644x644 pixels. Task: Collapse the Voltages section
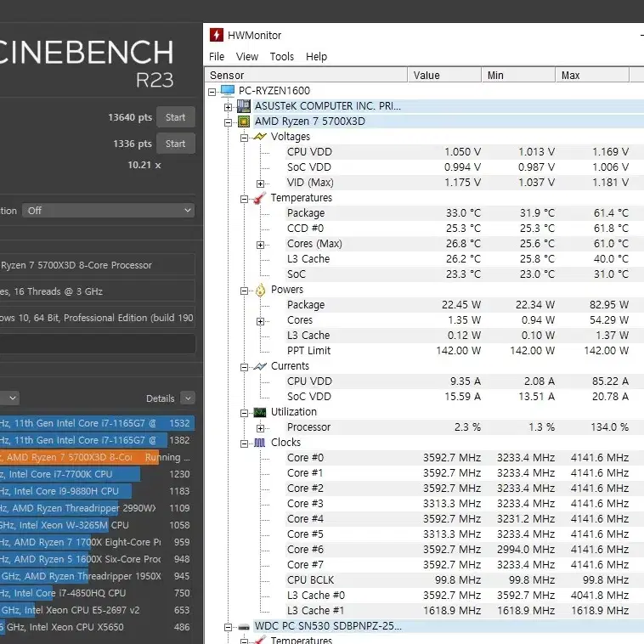coord(244,138)
